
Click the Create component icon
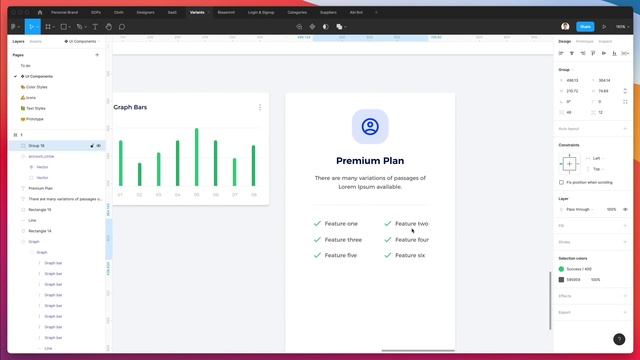[x=312, y=27]
